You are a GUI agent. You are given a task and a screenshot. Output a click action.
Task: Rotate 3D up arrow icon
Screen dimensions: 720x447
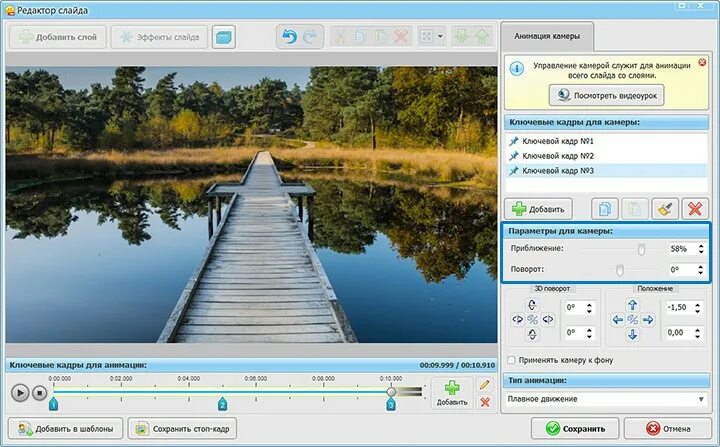tap(532, 305)
